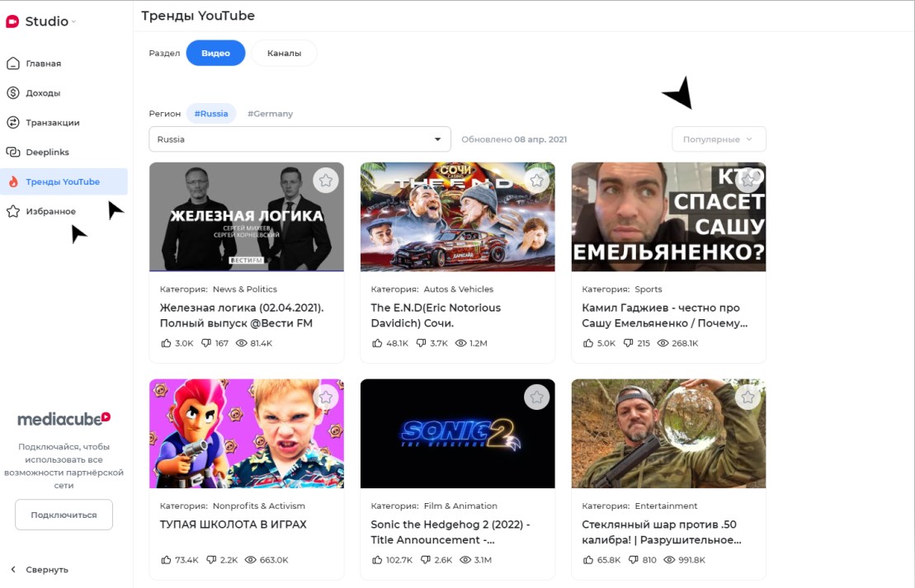Click the dollar icon beside Доходы
The height and width of the screenshot is (588, 915).
point(13,92)
